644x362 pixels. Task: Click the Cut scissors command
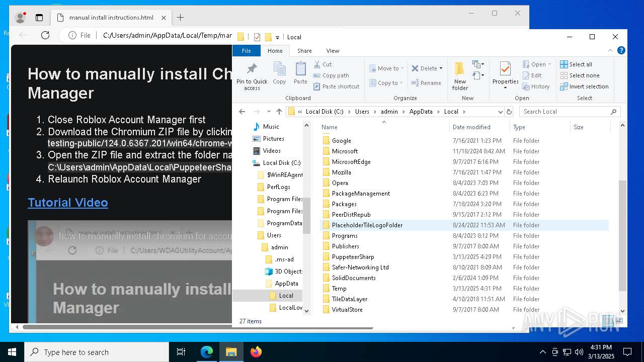(x=323, y=64)
